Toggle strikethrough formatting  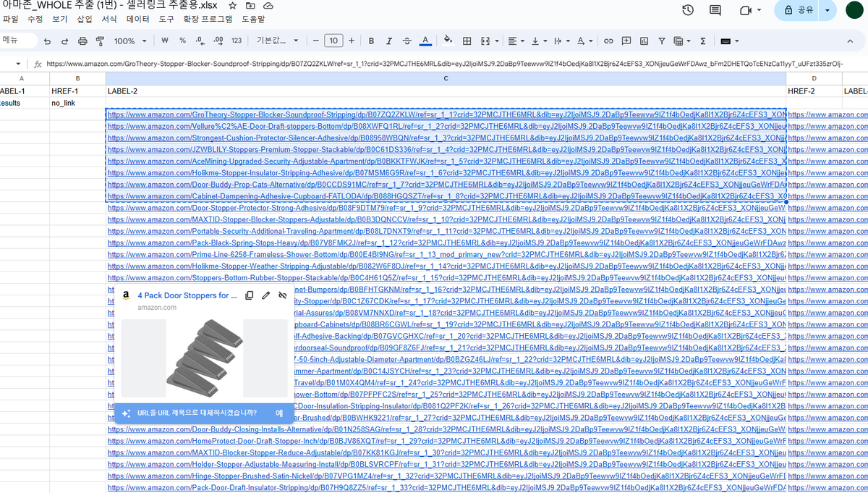407,41
